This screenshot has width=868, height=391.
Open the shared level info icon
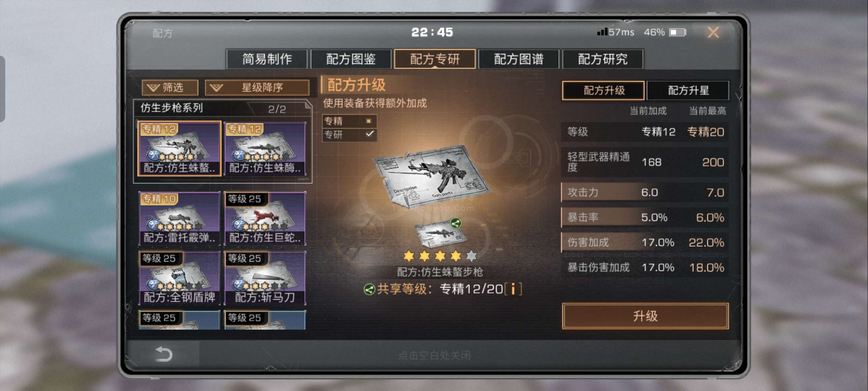[513, 289]
